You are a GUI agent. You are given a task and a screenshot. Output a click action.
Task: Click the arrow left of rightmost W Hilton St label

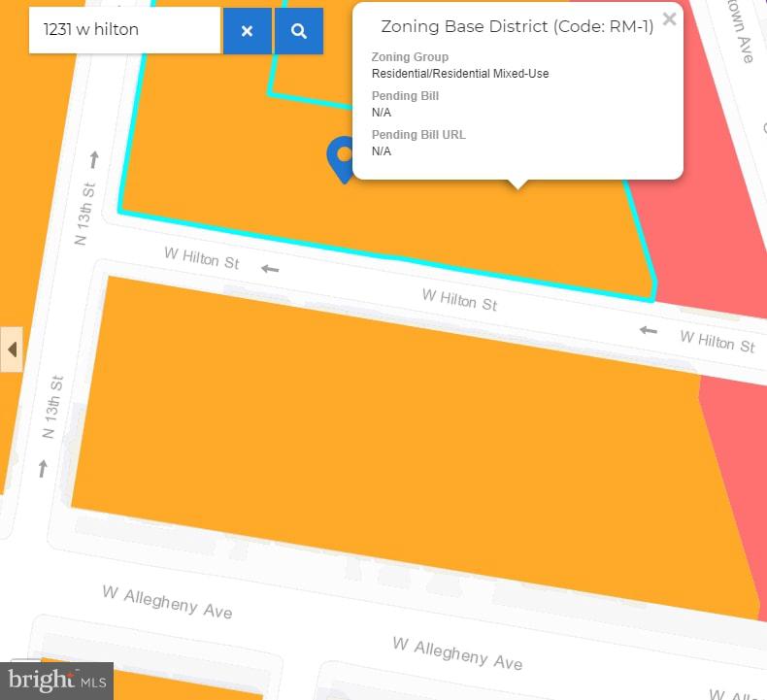tap(648, 331)
